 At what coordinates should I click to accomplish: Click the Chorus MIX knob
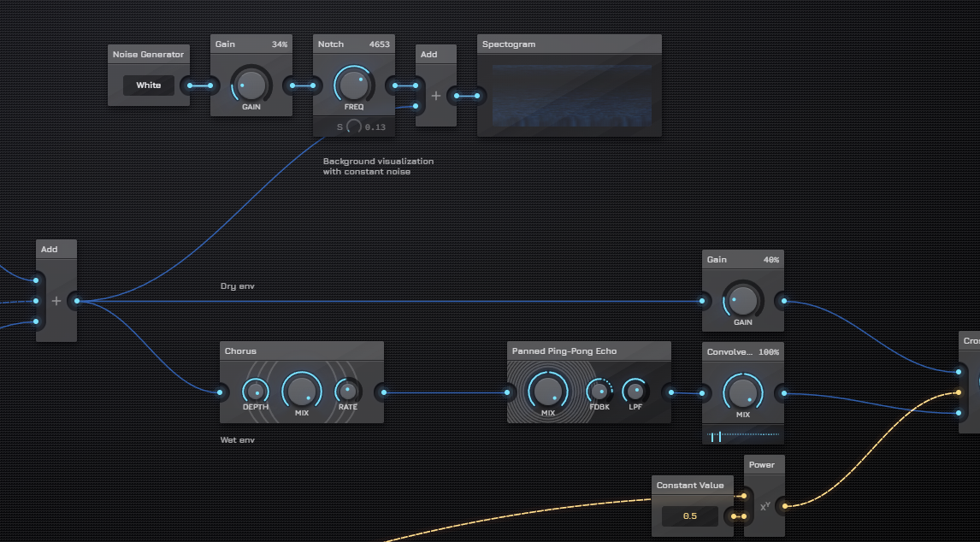(301, 390)
